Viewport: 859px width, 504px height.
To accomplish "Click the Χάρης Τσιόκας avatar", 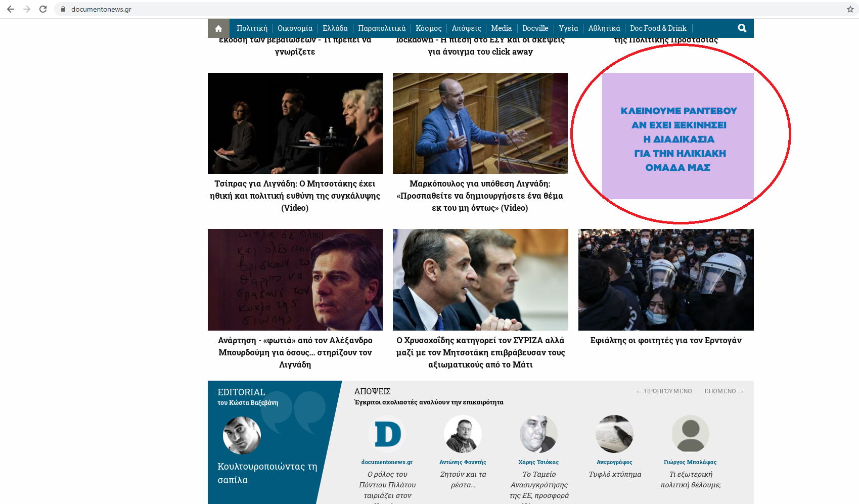I will click(x=538, y=434).
